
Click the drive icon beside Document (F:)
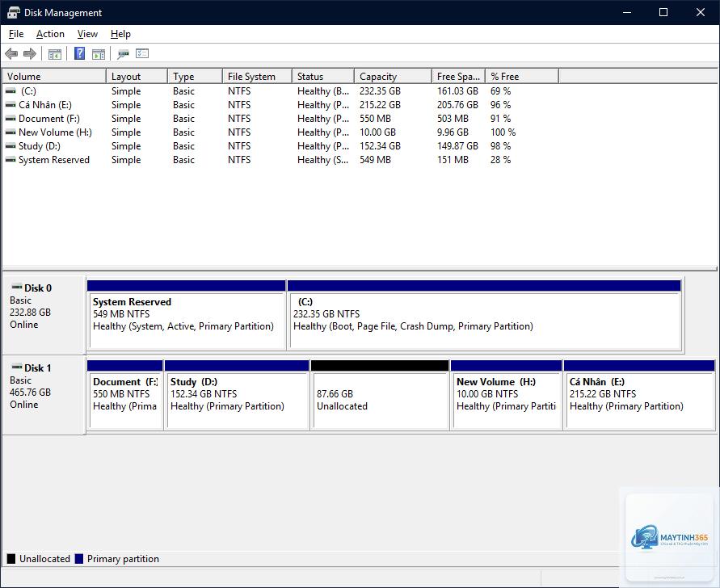tap(11, 119)
